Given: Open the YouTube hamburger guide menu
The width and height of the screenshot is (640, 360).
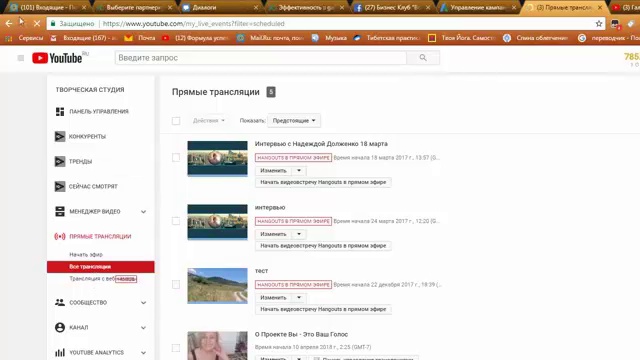Looking at the screenshot, I should coord(21,58).
